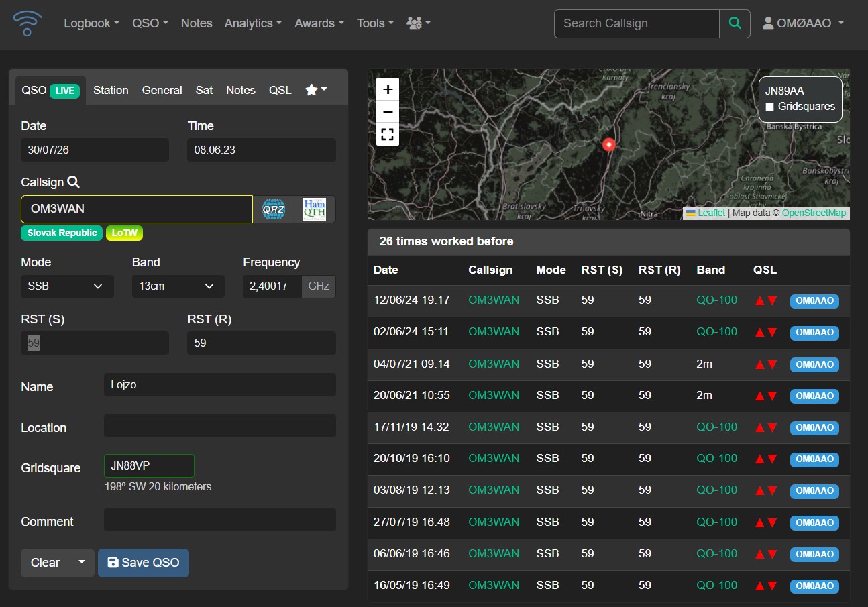
Task: Click the QRZ lookup icon
Action: click(274, 209)
